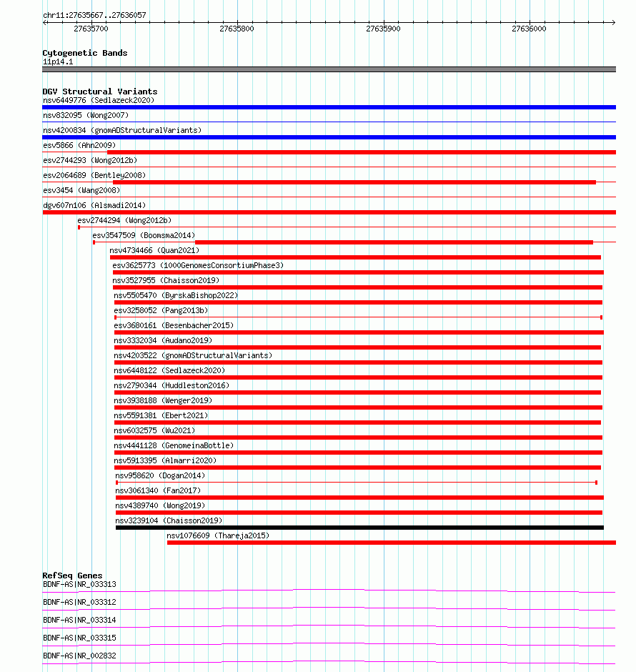Select esv2744293 (Wong2012b) variant label
This screenshot has height=672, width=636.
tap(90, 160)
